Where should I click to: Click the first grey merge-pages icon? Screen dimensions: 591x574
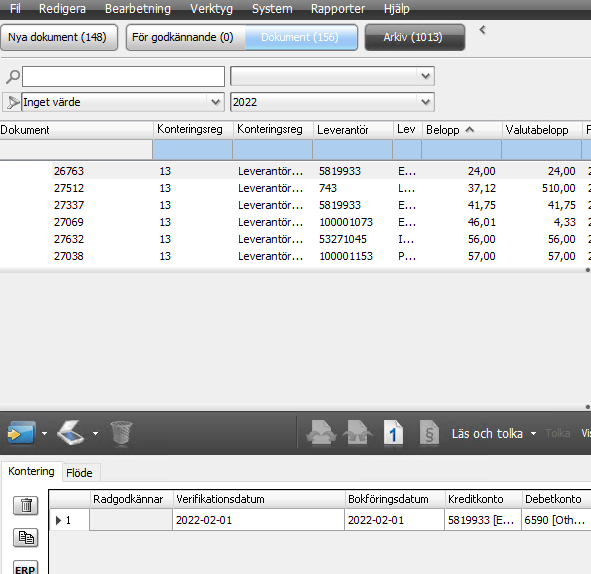click(321, 433)
